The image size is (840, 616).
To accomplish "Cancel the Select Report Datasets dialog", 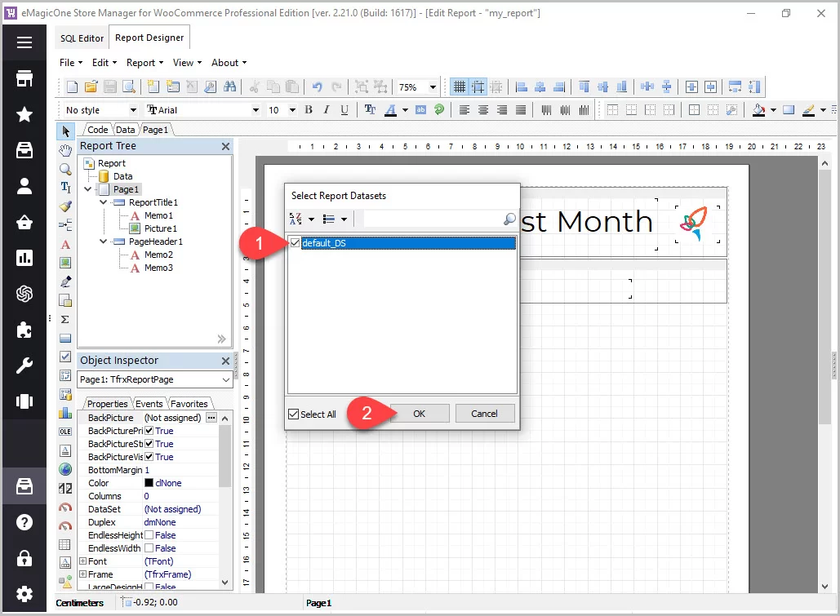I will click(484, 414).
